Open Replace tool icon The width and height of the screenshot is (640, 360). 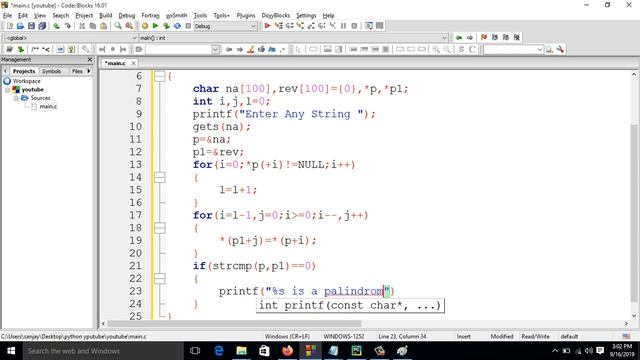pos(129,26)
